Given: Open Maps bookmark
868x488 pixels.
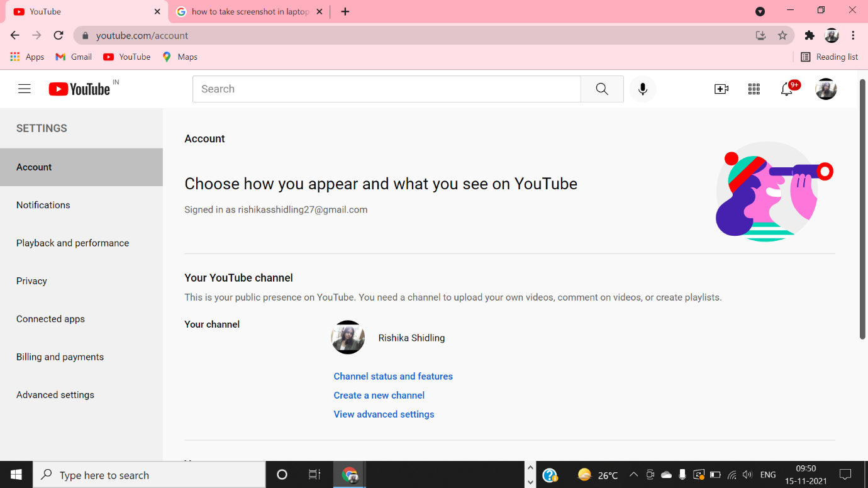Looking at the screenshot, I should pos(180,57).
